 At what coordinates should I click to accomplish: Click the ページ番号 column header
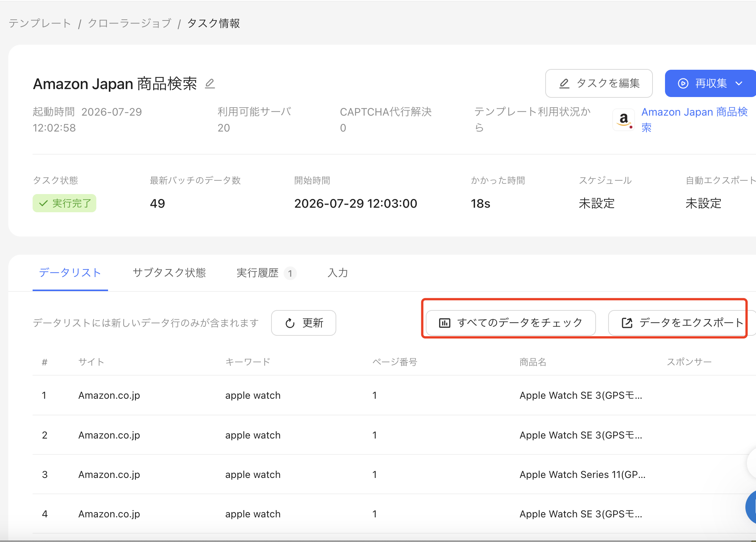click(x=395, y=362)
